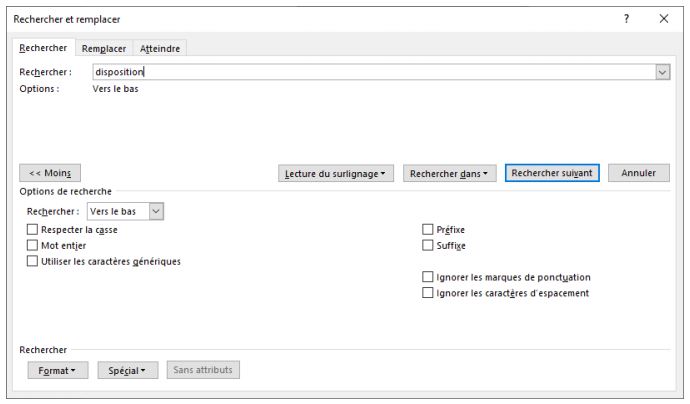The height and width of the screenshot is (404, 690).
Task: Check Ignorer les marques de ponctuation
Action: pos(428,277)
